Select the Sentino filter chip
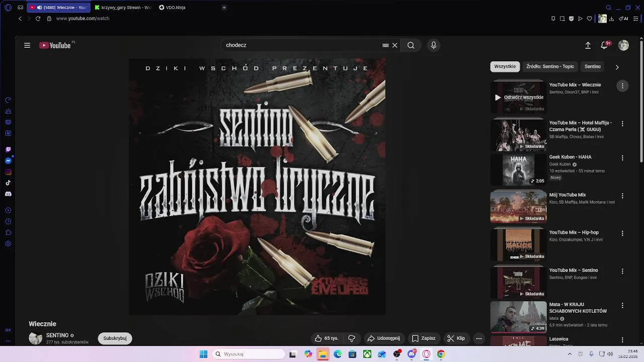Image resolution: width=644 pixels, height=362 pixels. pos(593,66)
